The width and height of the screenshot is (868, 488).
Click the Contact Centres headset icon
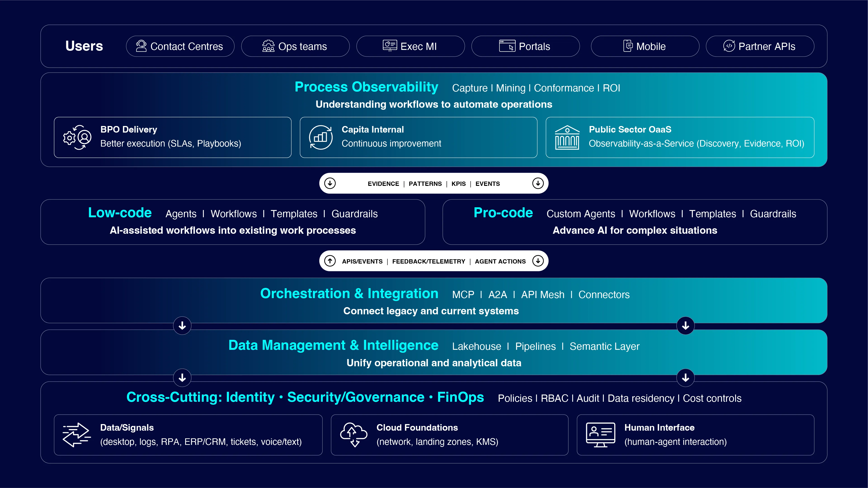(141, 46)
